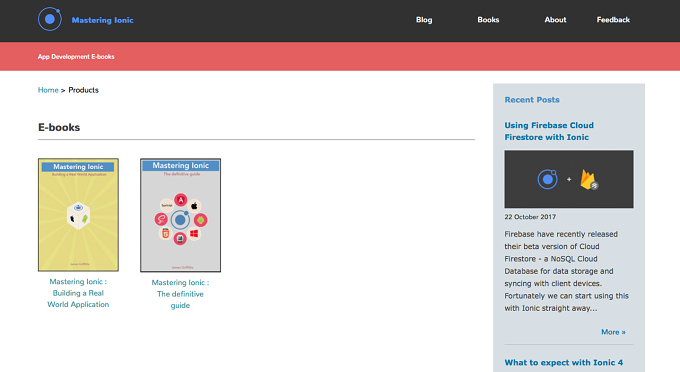
Task: Click the Firebase flame icon in post image
Action: tap(588, 179)
